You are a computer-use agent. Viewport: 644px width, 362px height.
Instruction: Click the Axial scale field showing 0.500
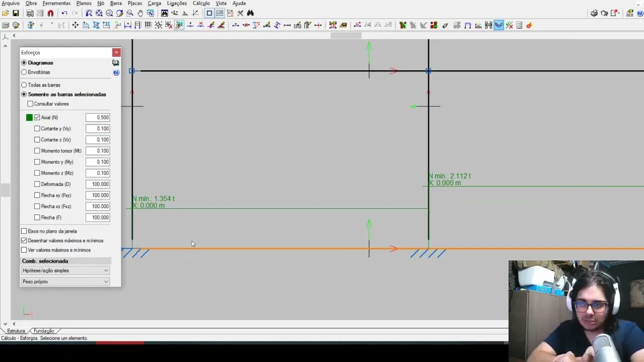98,118
